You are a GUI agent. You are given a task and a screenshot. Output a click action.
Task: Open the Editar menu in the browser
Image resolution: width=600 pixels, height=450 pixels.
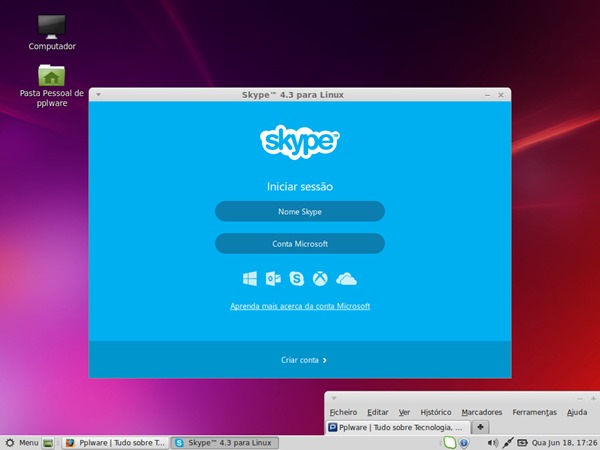pyautogui.click(x=378, y=412)
